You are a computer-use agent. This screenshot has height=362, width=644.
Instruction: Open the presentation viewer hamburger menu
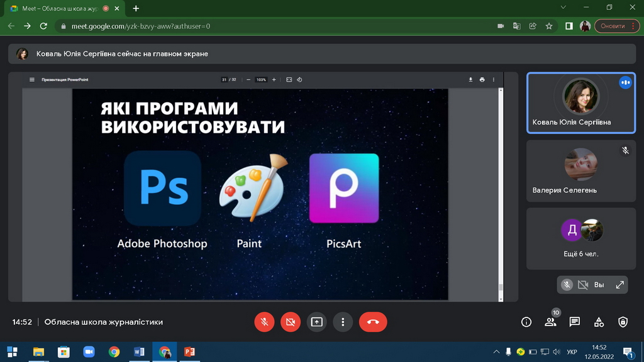click(x=32, y=80)
